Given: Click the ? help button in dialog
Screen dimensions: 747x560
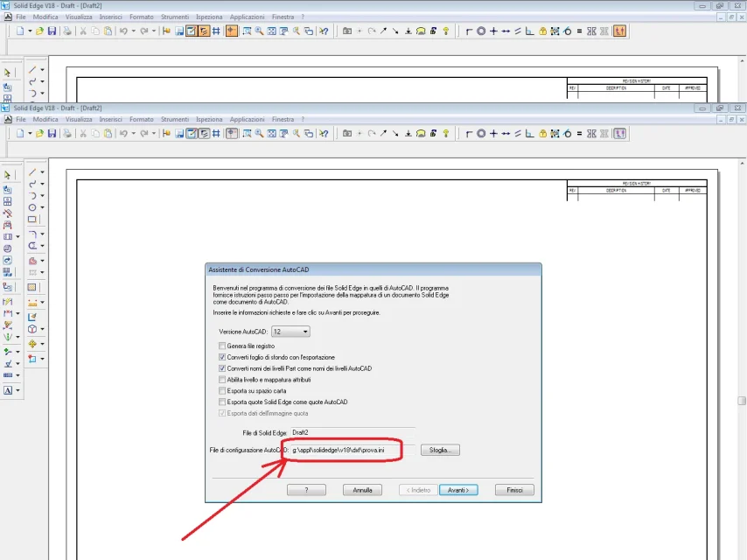Looking at the screenshot, I should click(306, 490).
